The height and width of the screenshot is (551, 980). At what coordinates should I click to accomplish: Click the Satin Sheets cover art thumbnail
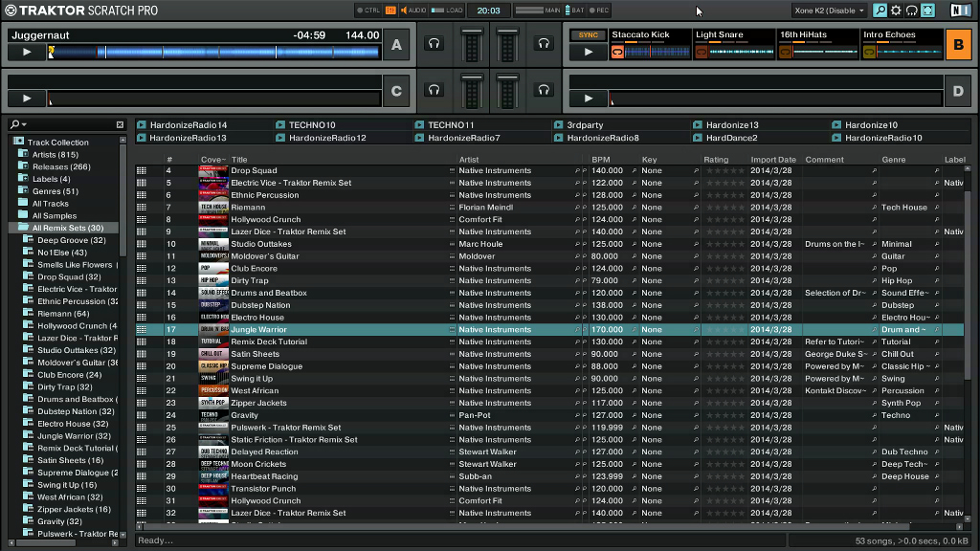click(213, 354)
